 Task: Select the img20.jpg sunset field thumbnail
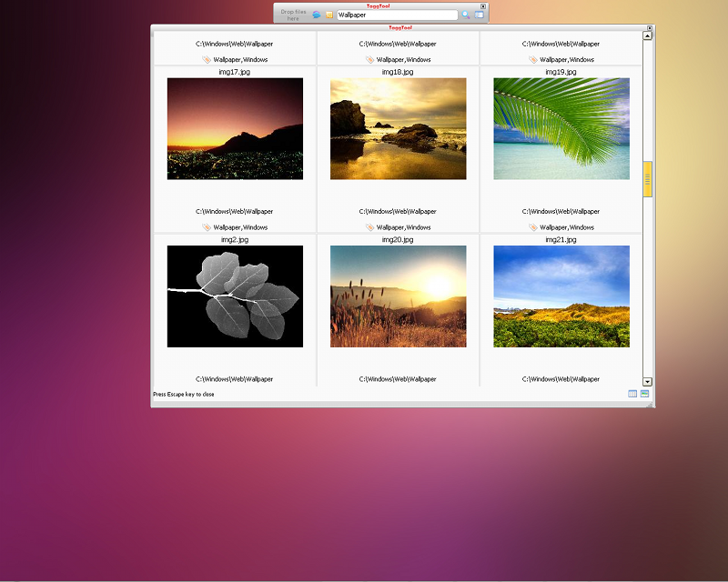tap(398, 296)
